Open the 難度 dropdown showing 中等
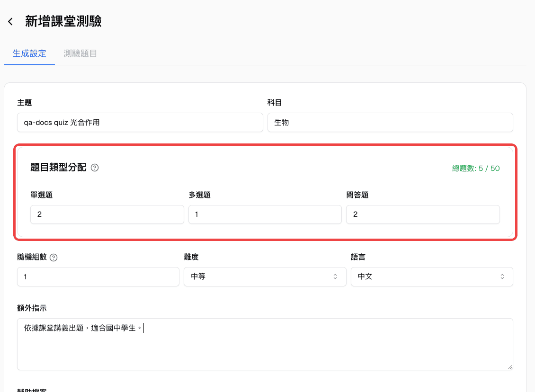The width and height of the screenshot is (535, 392). pyautogui.click(x=265, y=276)
